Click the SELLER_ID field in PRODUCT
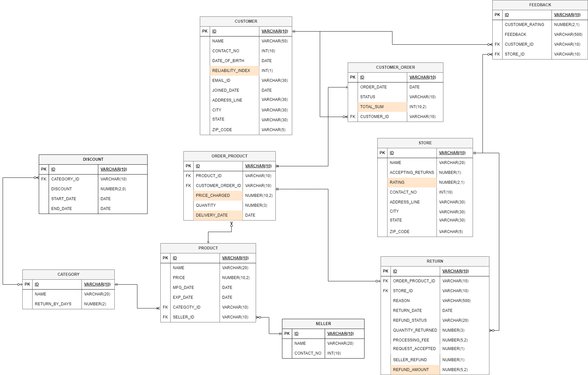This screenshot has height=375, width=588. pos(183,317)
